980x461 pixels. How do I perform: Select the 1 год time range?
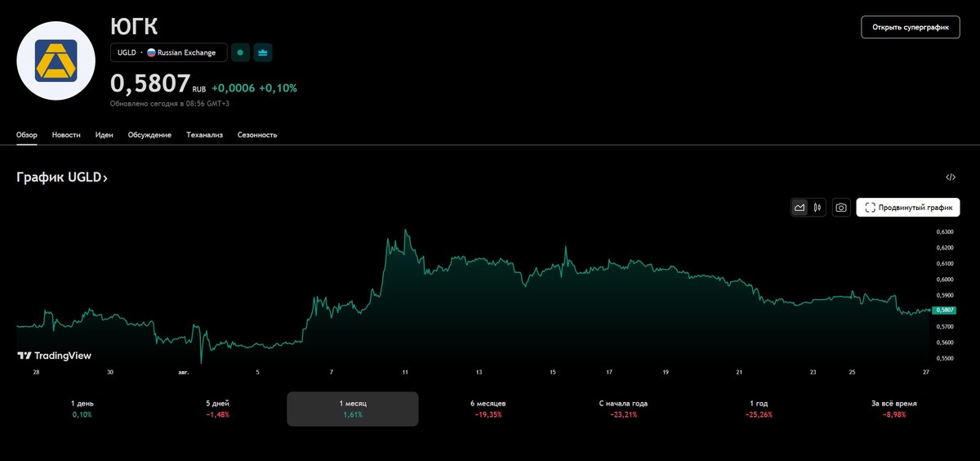(759, 409)
